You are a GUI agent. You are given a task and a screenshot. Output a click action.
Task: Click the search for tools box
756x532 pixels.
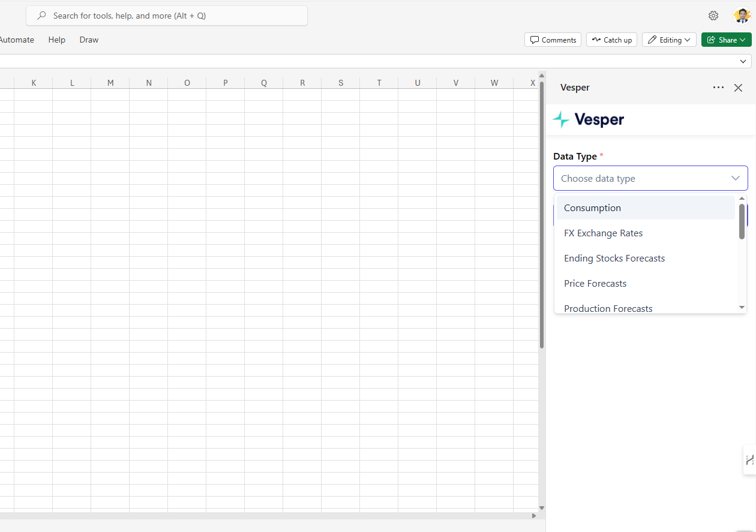(167, 16)
